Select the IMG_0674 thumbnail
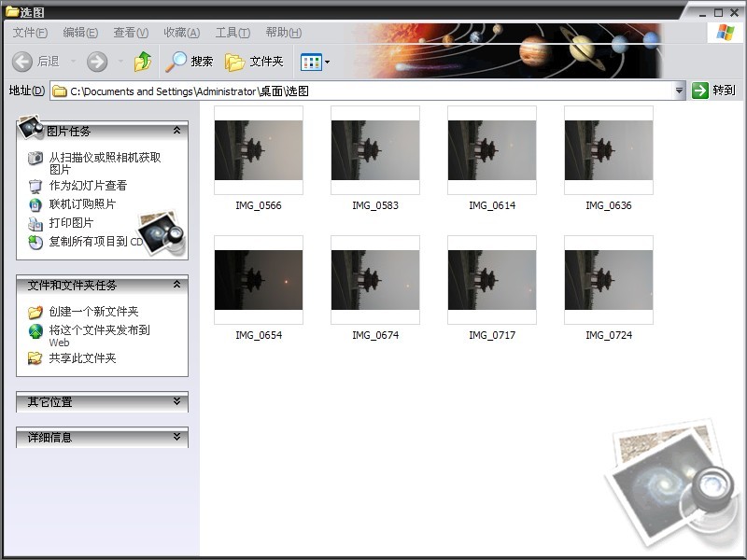Image resolution: width=747 pixels, height=560 pixels. [x=375, y=280]
